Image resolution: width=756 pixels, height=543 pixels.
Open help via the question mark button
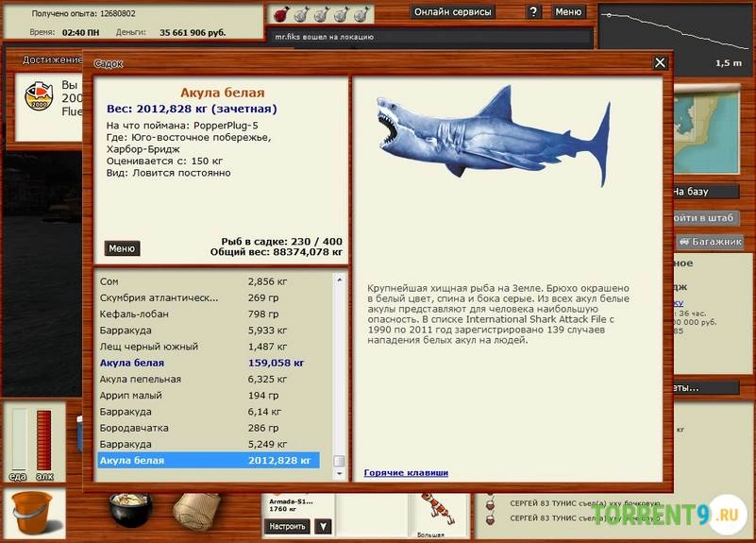pyautogui.click(x=533, y=12)
